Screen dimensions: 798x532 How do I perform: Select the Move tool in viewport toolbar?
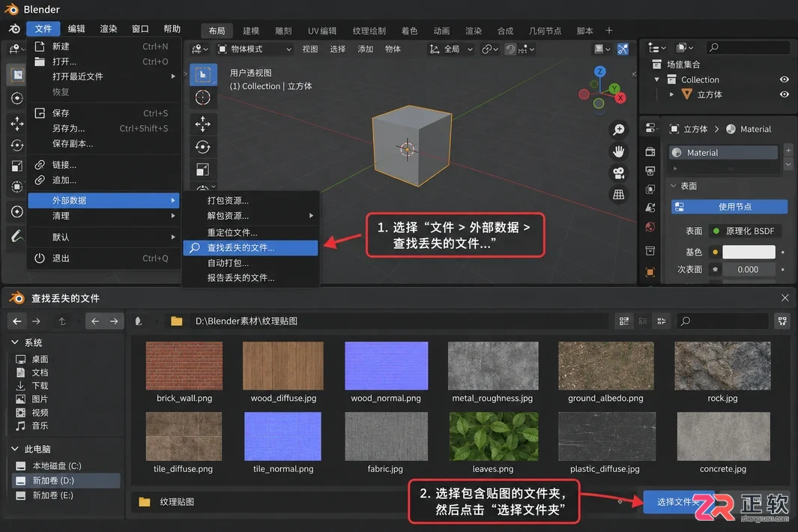203,124
